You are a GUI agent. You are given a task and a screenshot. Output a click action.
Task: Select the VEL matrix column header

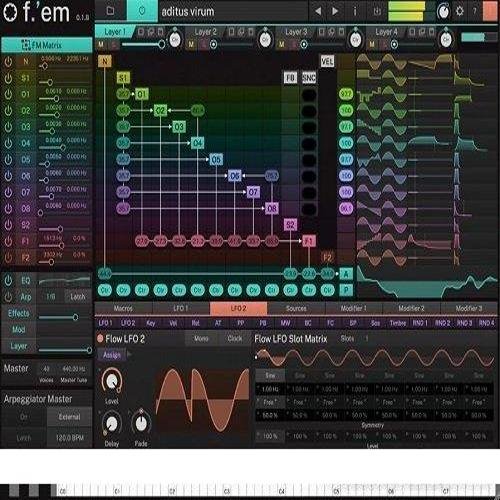click(327, 61)
